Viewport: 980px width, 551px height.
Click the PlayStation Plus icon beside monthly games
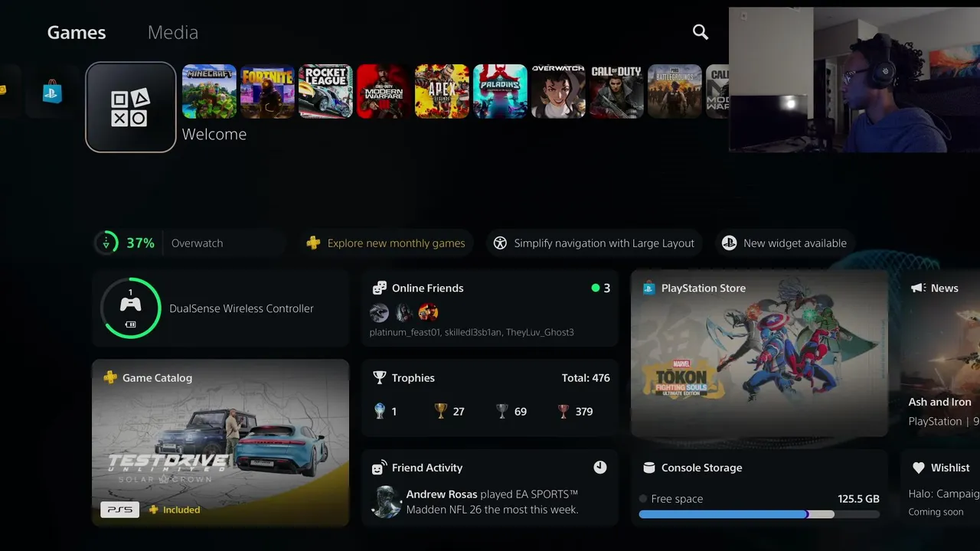pyautogui.click(x=313, y=243)
